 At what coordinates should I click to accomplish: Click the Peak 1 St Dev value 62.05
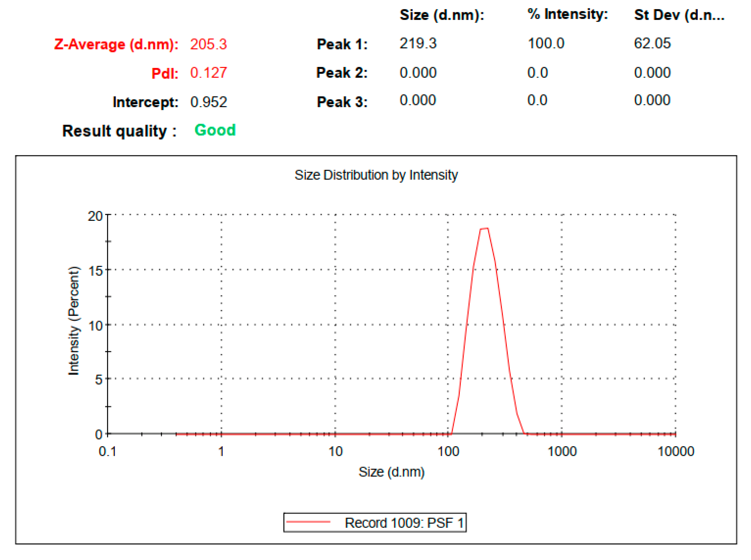point(652,43)
